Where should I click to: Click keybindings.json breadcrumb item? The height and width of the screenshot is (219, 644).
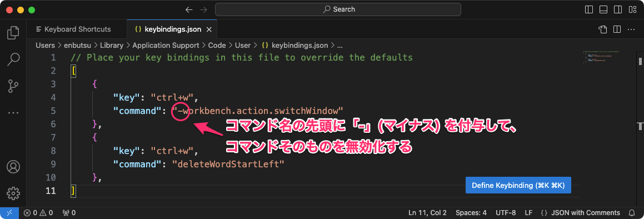[294, 45]
